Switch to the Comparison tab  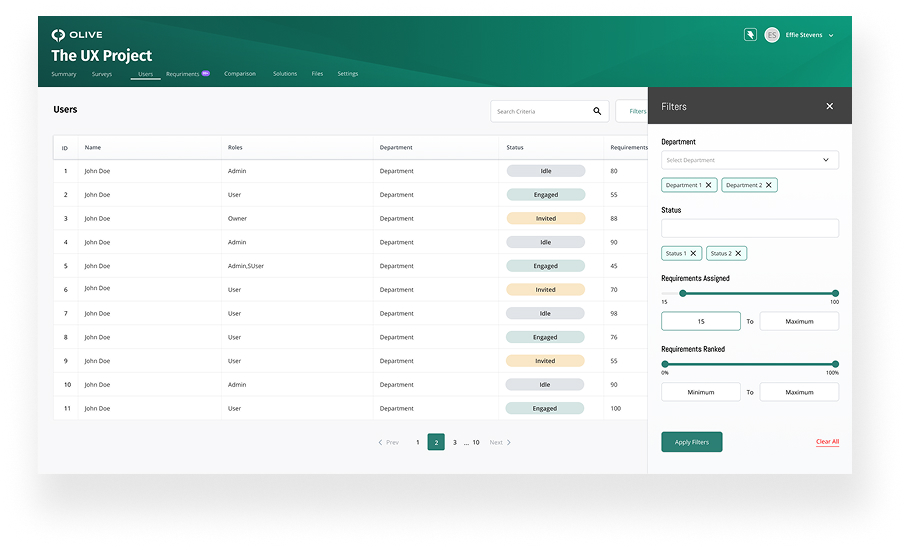240,74
